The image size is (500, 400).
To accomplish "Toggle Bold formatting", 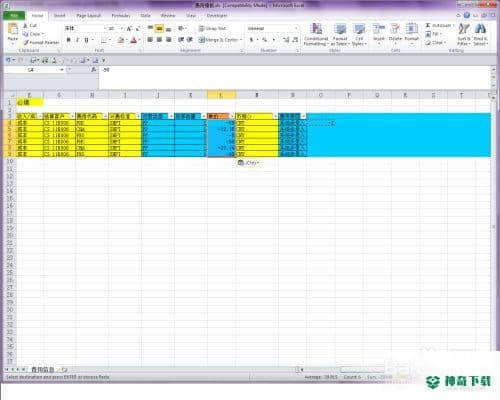I will coord(69,40).
